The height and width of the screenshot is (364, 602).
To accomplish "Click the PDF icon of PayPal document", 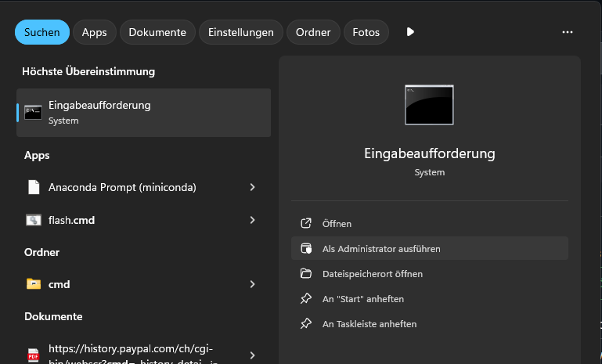I will pos(34,355).
